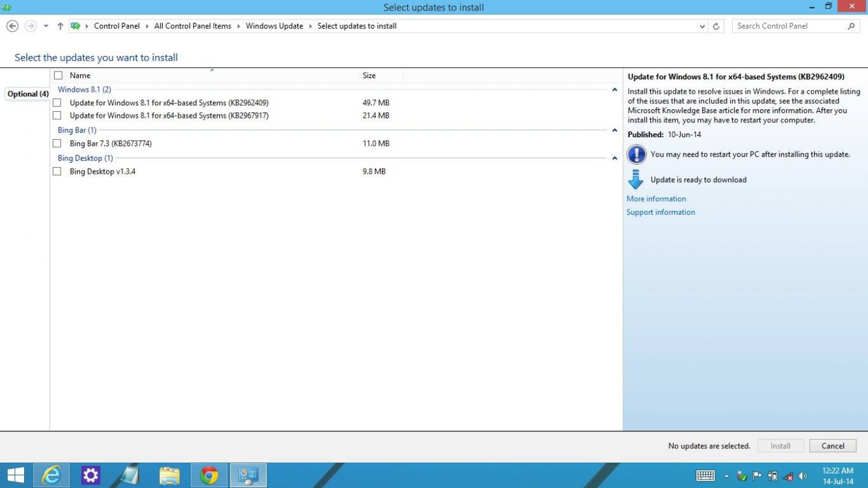Check the Bing Desktop v1.3.4 checkbox
868x488 pixels.
pyautogui.click(x=57, y=171)
